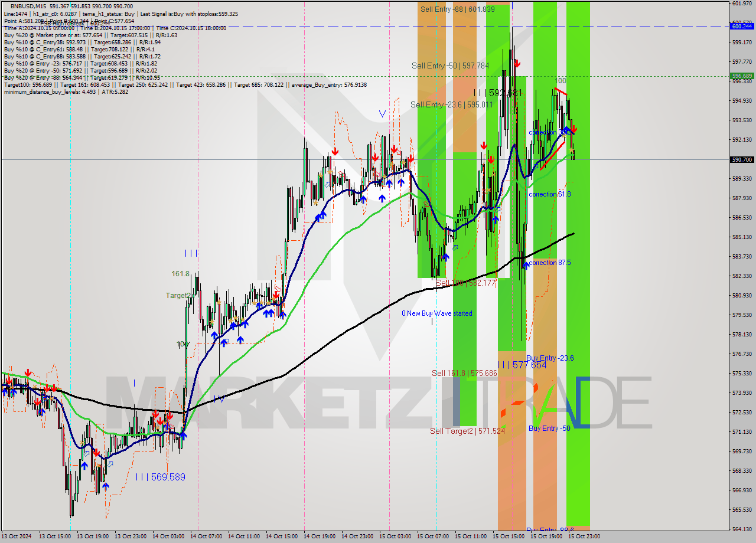Click the '| | | 569.589' wave label

(x=161, y=477)
